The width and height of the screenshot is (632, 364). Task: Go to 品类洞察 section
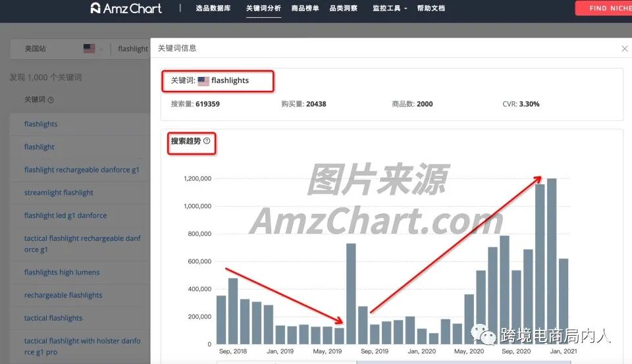(x=344, y=8)
